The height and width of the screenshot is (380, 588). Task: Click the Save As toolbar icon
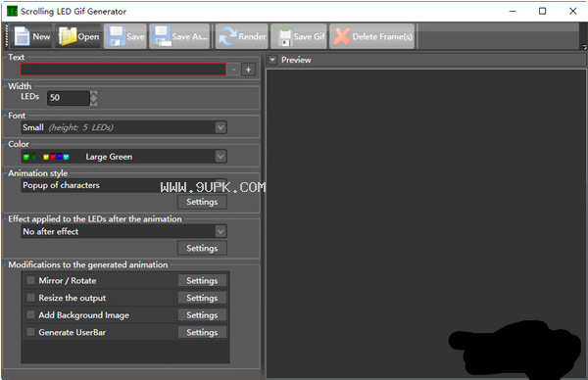point(162,36)
